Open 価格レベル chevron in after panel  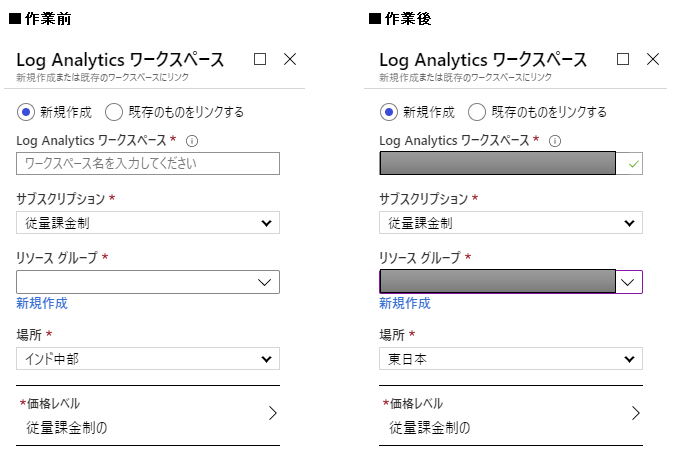(635, 412)
